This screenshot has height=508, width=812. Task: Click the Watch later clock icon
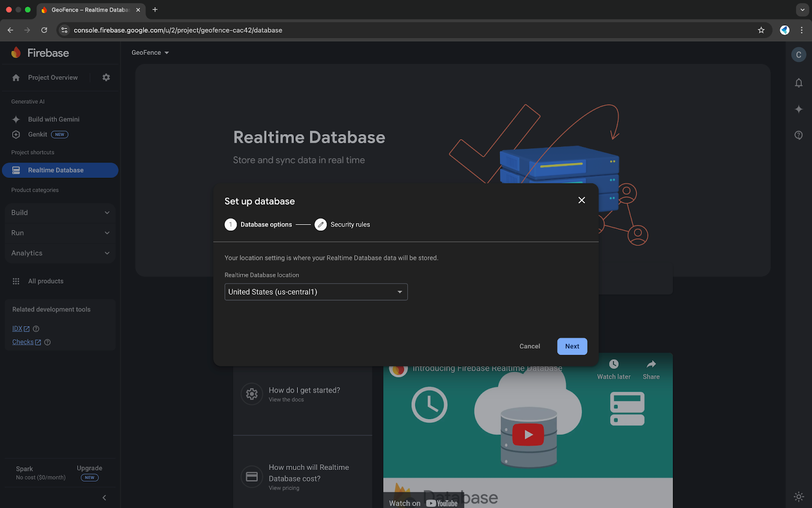tap(614, 364)
